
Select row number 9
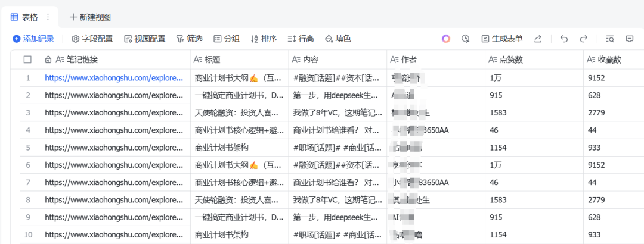[28, 217]
